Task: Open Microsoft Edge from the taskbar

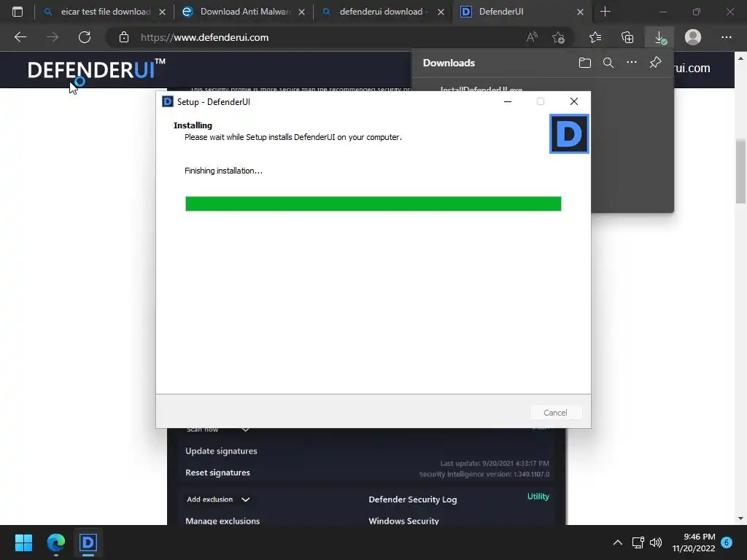Action: pos(55,542)
